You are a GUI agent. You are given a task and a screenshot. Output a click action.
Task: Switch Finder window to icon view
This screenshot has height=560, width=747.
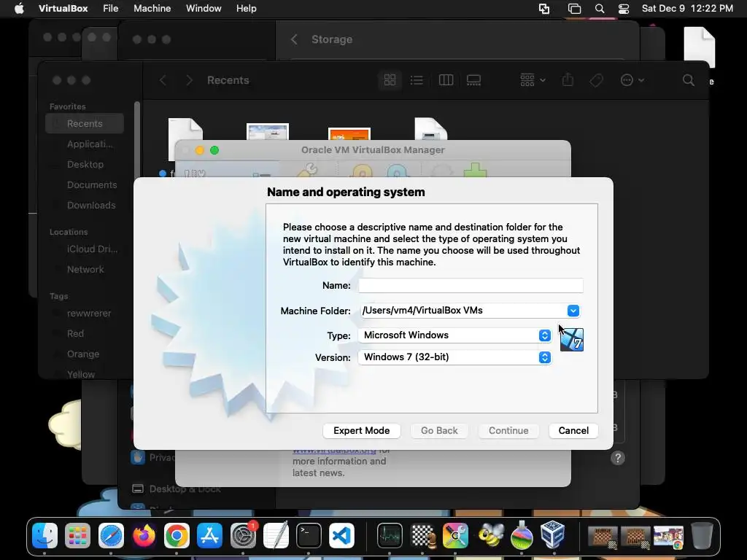(x=390, y=80)
